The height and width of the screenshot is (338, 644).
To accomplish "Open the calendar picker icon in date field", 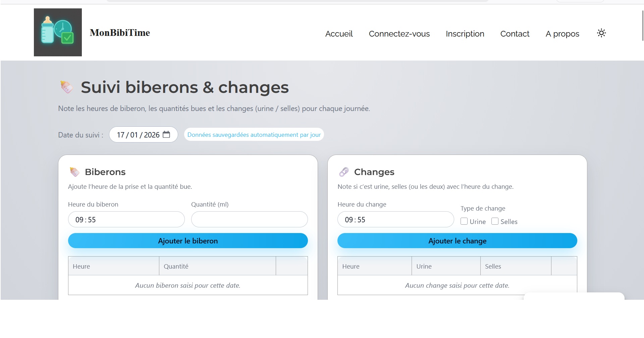I will click(166, 134).
